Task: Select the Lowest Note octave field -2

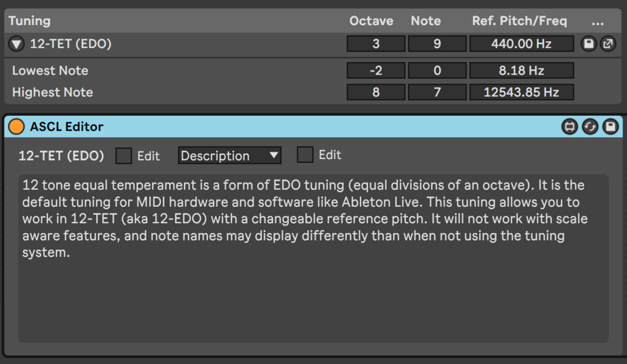Action: point(376,70)
